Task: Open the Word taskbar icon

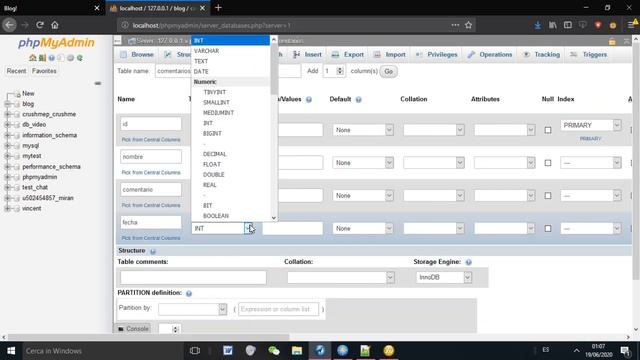Action: pos(228,351)
